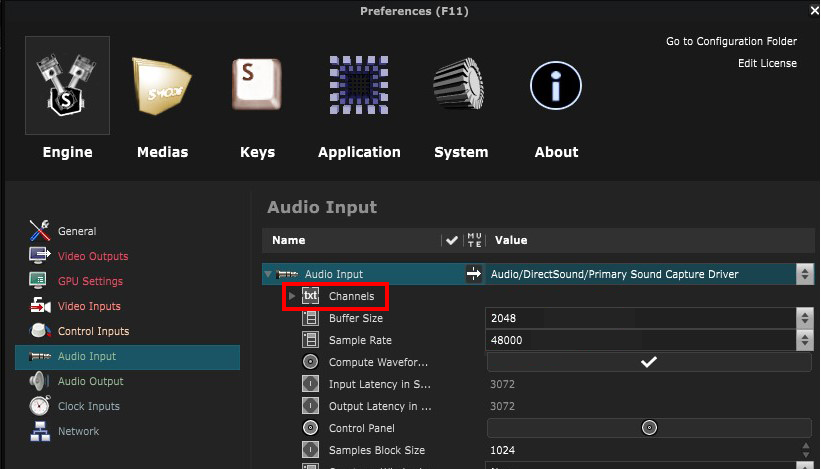Open GPU Settings label
This screenshot has width=821, height=469.
click(x=90, y=281)
